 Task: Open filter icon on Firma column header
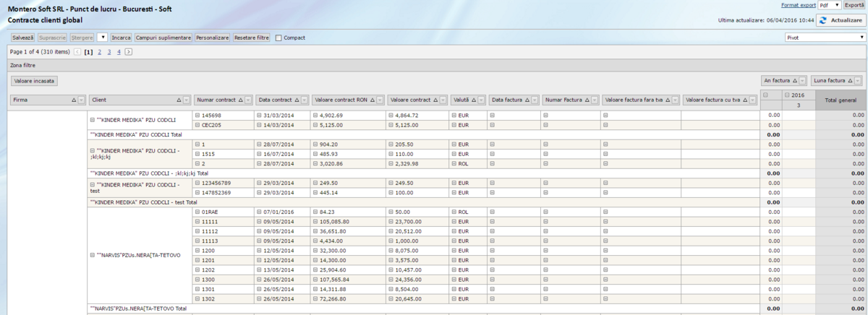pyautogui.click(x=82, y=100)
